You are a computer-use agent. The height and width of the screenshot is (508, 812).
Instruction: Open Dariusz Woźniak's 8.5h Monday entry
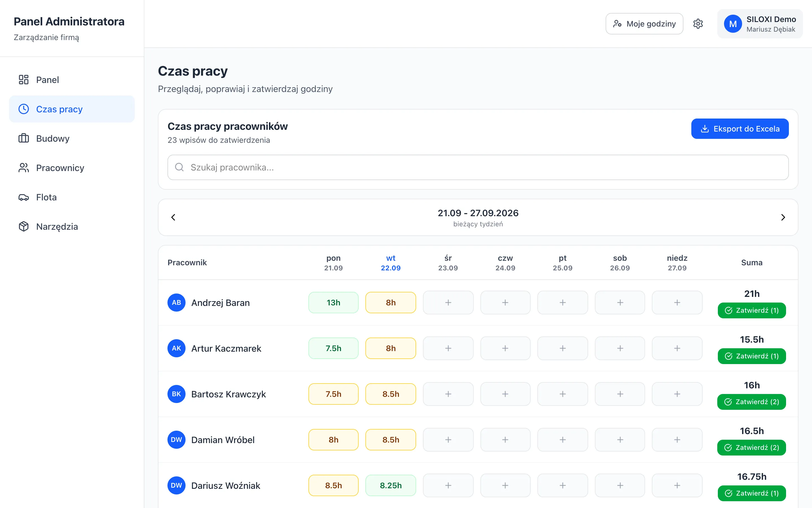pyautogui.click(x=334, y=485)
